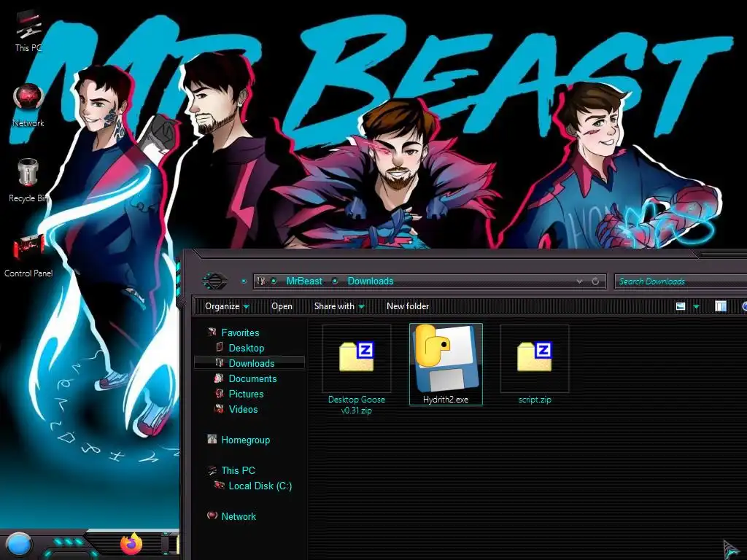Viewport: 747px width, 560px height.
Task: Select Downloads under Favorites
Action: tap(252, 363)
